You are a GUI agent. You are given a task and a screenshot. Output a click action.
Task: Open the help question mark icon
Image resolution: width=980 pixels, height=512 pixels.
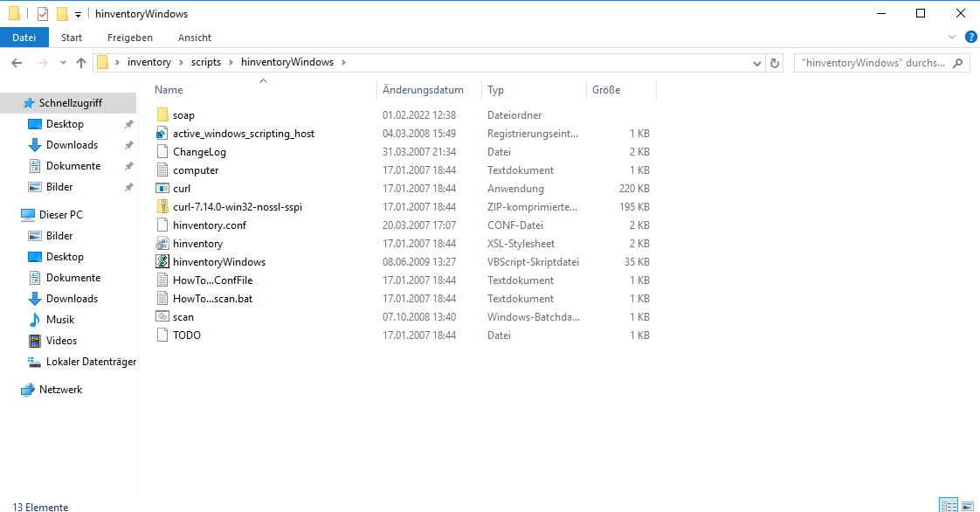(970, 37)
